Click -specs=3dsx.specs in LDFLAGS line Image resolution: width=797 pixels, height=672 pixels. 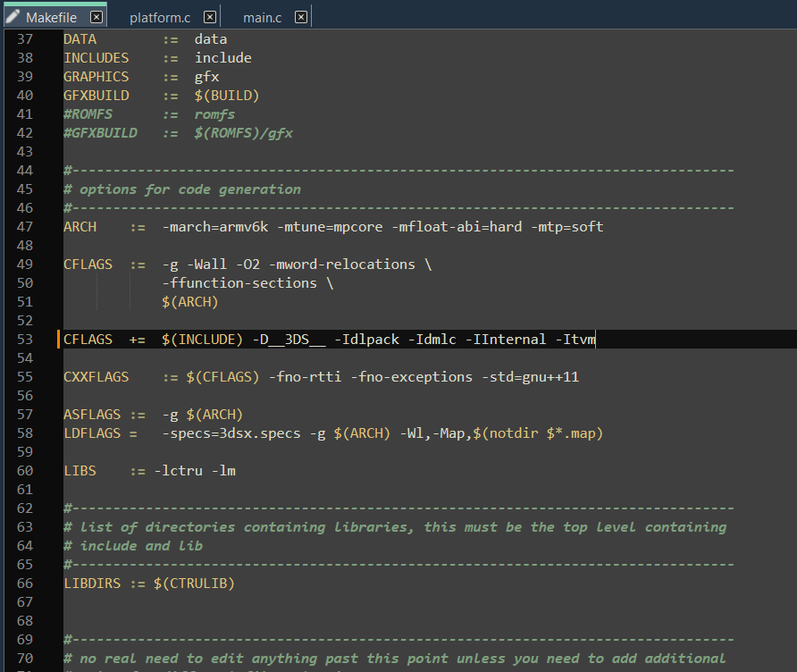[231, 433]
